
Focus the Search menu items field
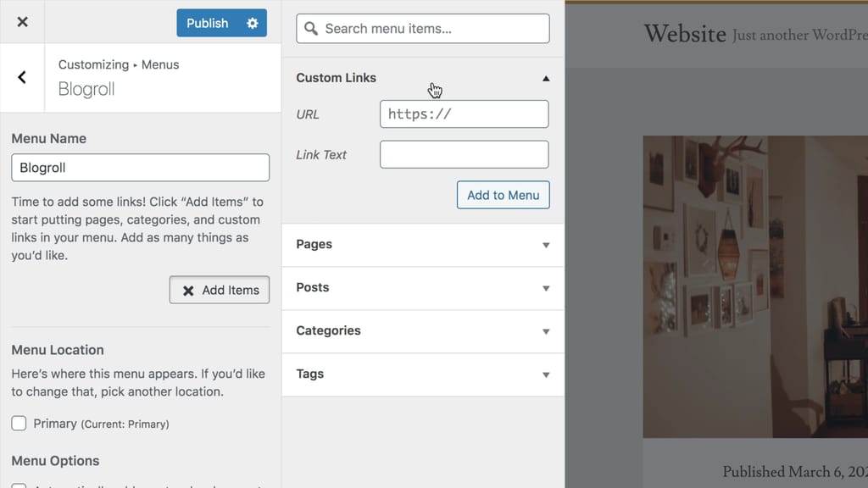pos(423,29)
